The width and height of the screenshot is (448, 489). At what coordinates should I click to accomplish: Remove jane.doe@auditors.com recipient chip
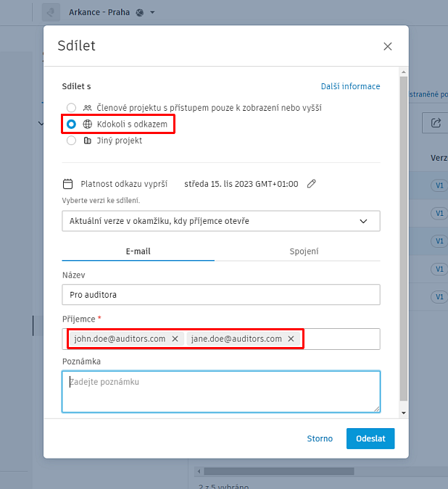click(291, 338)
